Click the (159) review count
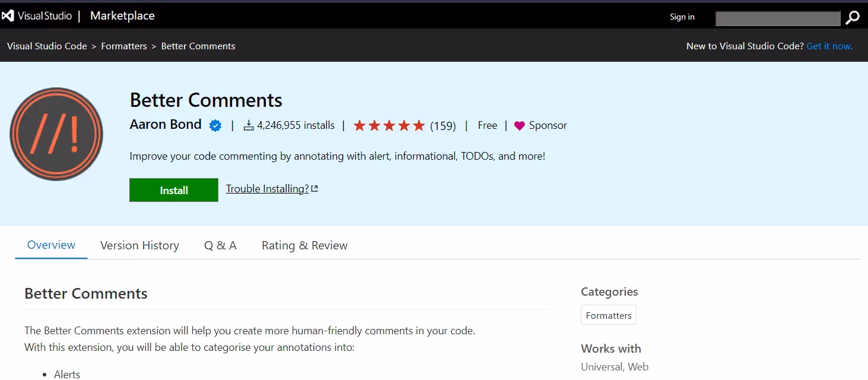The image size is (868, 380). coord(443,126)
